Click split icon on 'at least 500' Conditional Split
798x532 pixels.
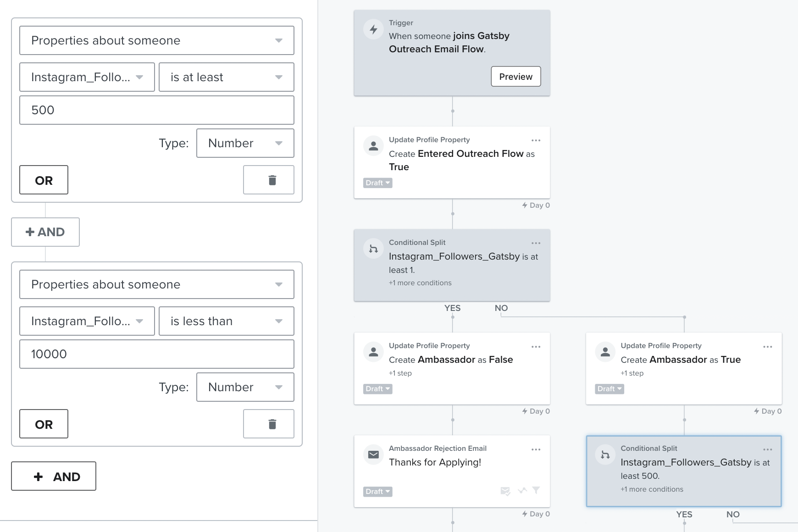605,455
